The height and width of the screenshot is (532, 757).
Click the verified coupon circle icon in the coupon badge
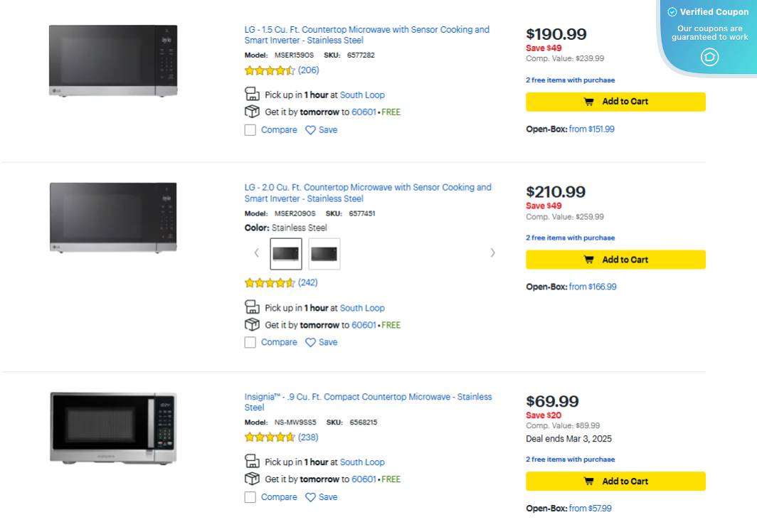pyautogui.click(x=709, y=57)
